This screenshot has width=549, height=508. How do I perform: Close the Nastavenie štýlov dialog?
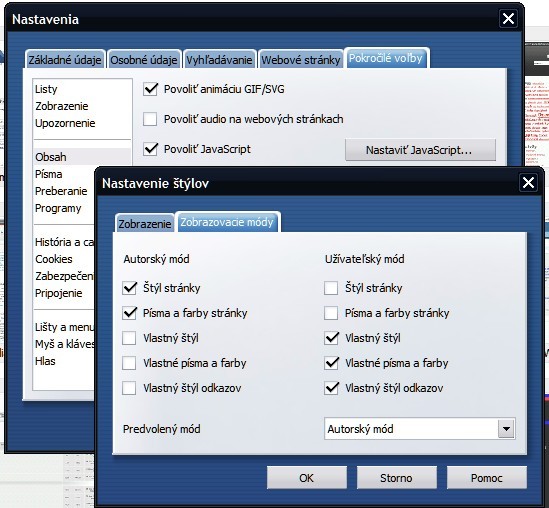[x=528, y=182]
